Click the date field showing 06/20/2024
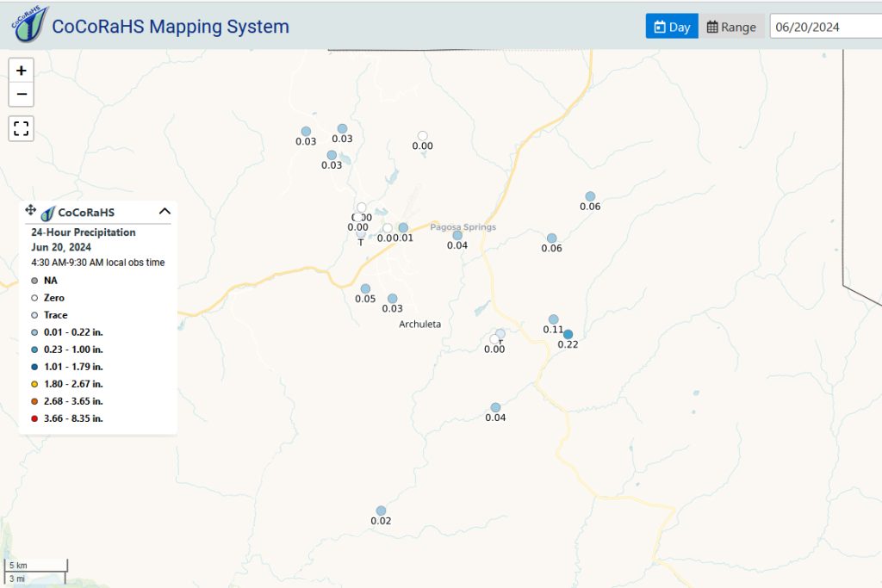 tap(826, 27)
